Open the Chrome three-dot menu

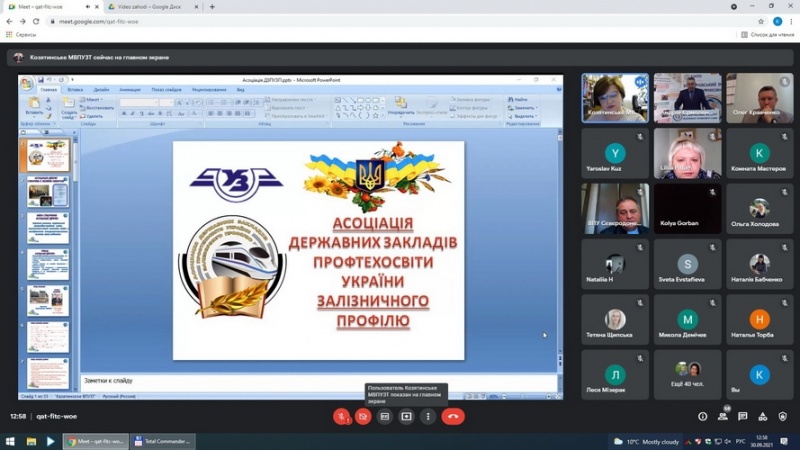tap(791, 21)
